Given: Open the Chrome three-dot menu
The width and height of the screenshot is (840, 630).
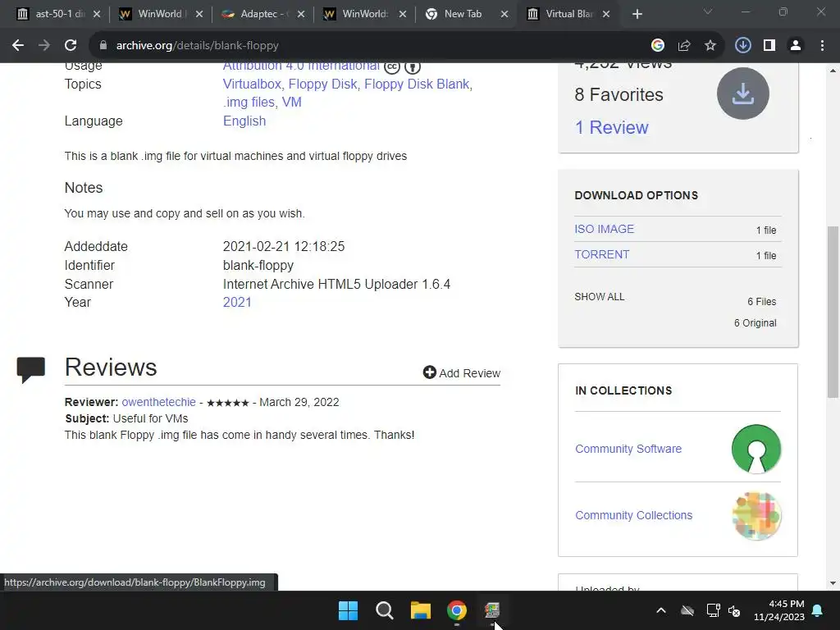Looking at the screenshot, I should tap(822, 46).
